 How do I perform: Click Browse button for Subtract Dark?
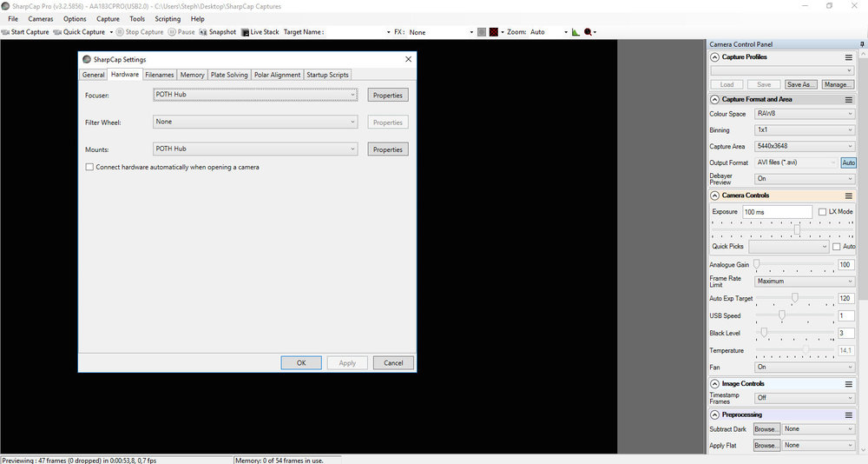(767, 429)
